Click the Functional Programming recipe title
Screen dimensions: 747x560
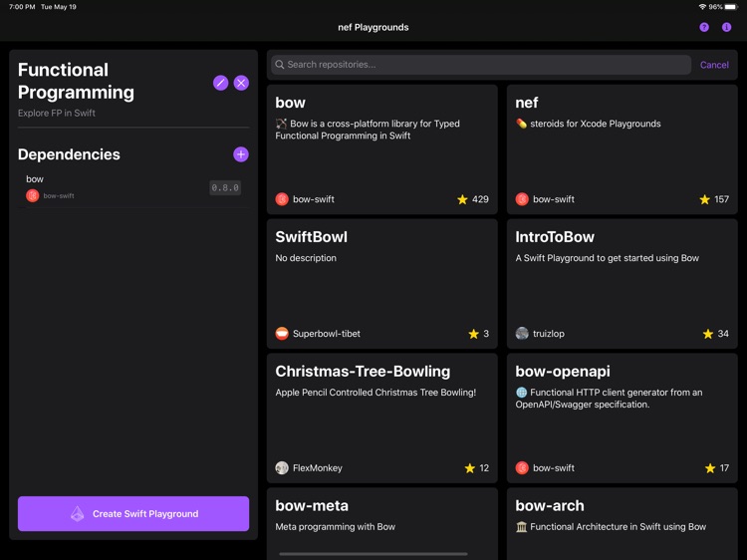[77, 81]
